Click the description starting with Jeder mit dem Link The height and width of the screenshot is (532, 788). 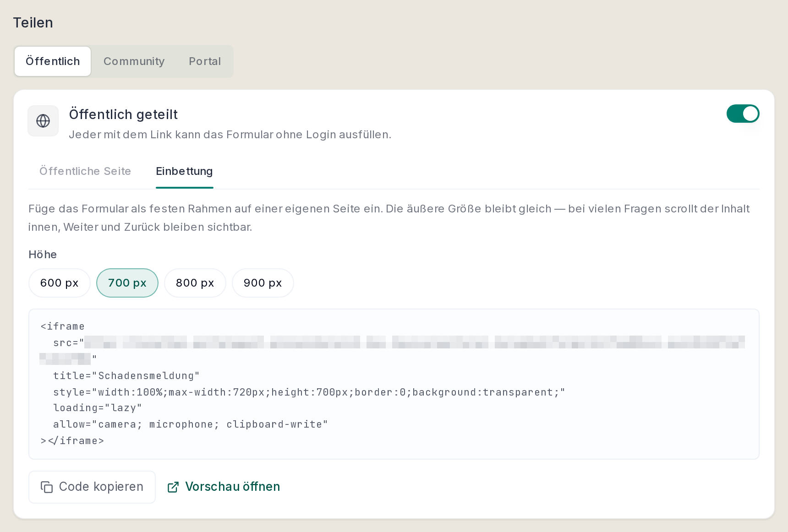coord(230,135)
